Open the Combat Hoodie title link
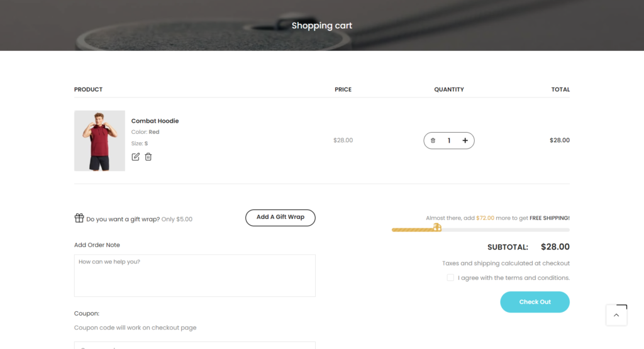This screenshot has width=644, height=349. 155,121
